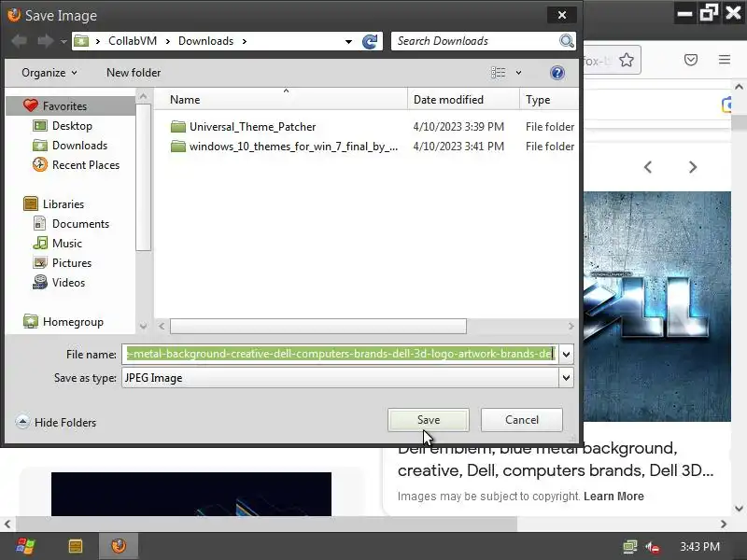The image size is (747, 560).
Task: Click the File name text field
Action: coord(340,354)
